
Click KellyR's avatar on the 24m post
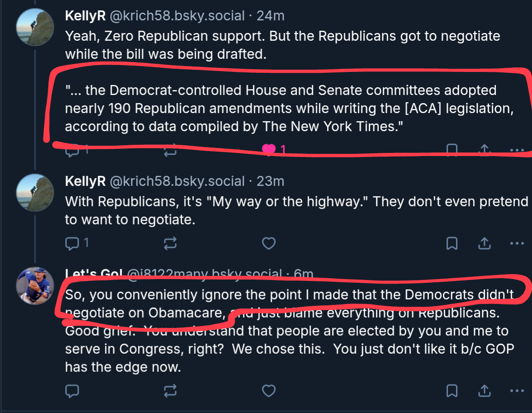(35, 27)
